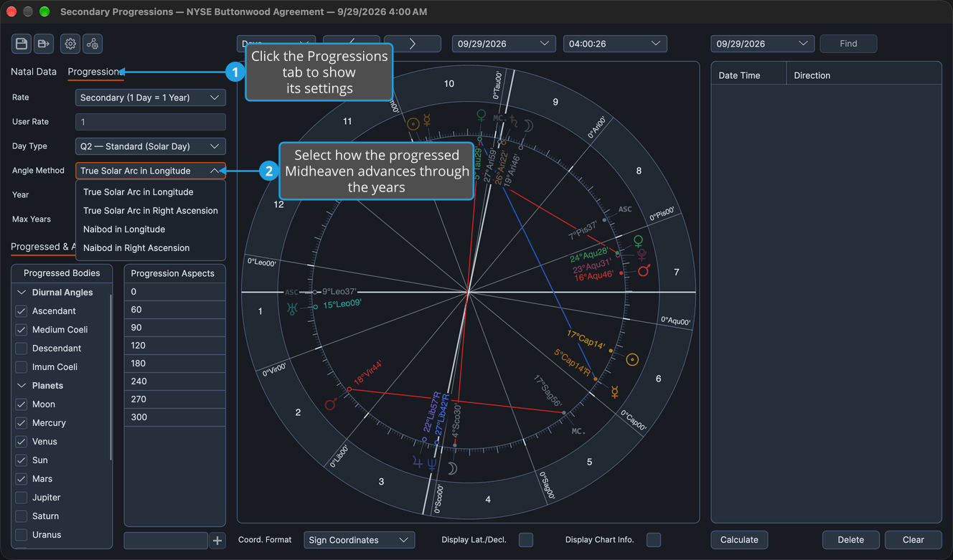Uncheck the Venus checkbox
The image size is (953, 560).
click(x=22, y=442)
